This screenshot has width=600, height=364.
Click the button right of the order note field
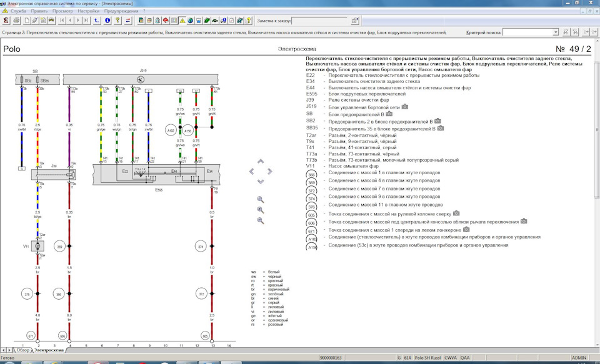click(x=355, y=21)
